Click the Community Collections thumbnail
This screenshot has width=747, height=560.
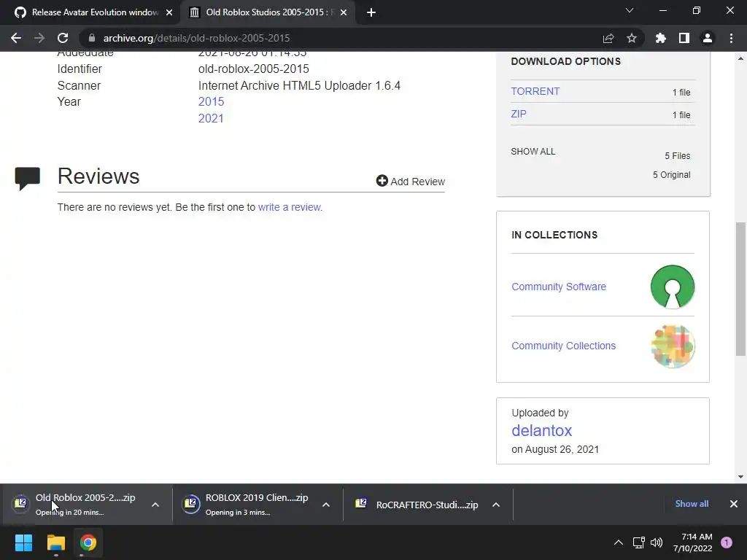tap(672, 346)
